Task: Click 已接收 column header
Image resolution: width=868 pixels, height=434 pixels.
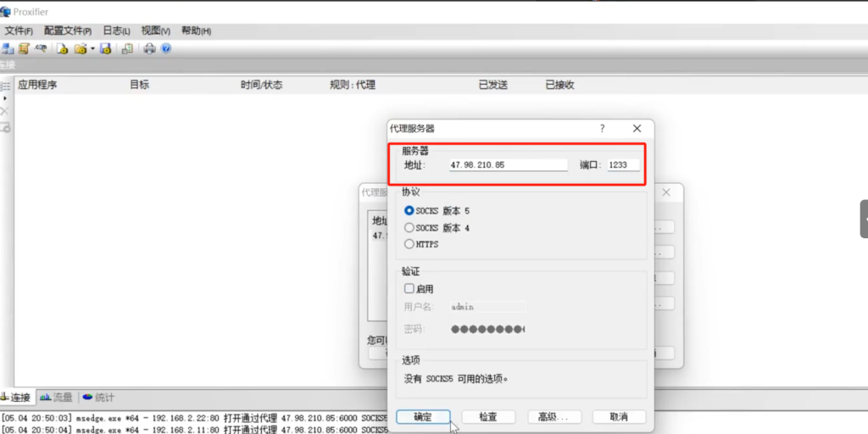Action: tap(559, 86)
